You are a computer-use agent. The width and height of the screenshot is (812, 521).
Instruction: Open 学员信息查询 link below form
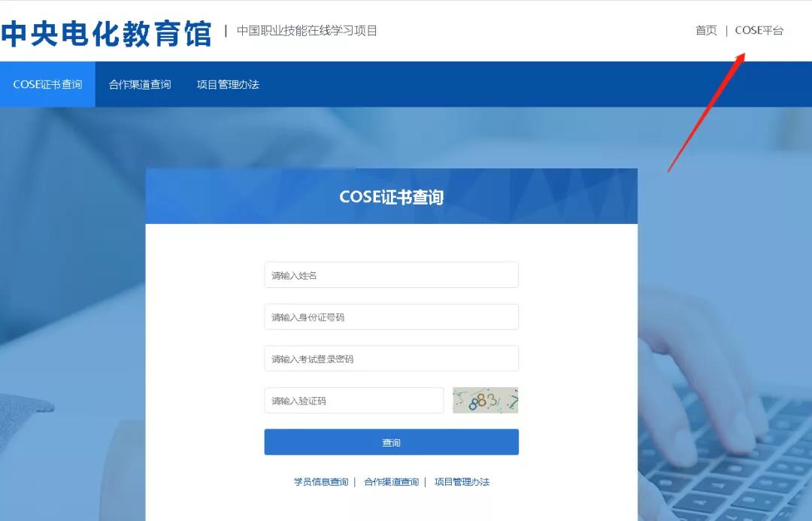[x=321, y=482]
